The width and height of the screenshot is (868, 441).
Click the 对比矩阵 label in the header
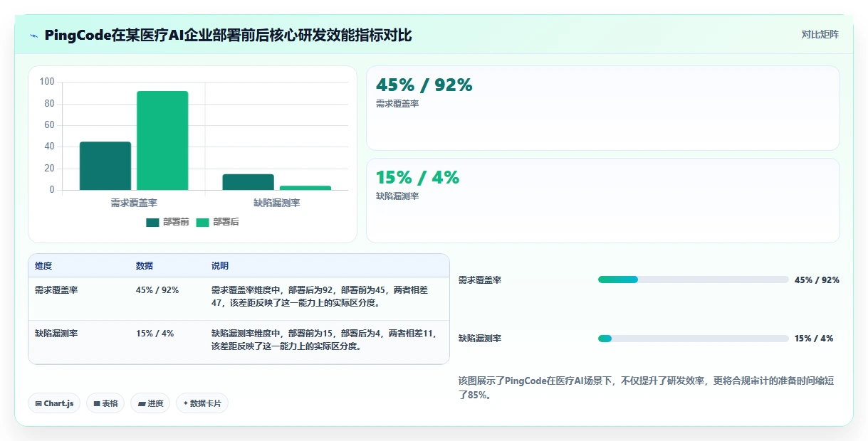tap(820, 34)
